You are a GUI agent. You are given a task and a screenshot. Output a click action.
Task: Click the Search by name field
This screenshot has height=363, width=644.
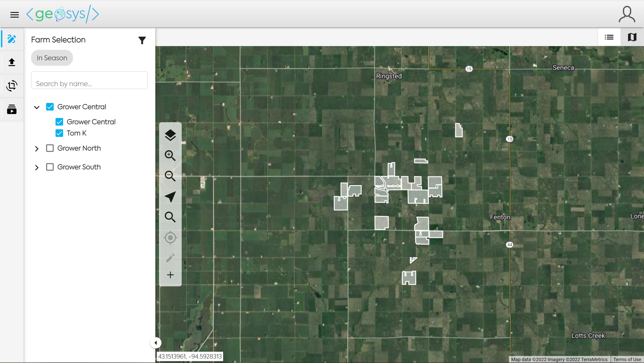pos(89,83)
